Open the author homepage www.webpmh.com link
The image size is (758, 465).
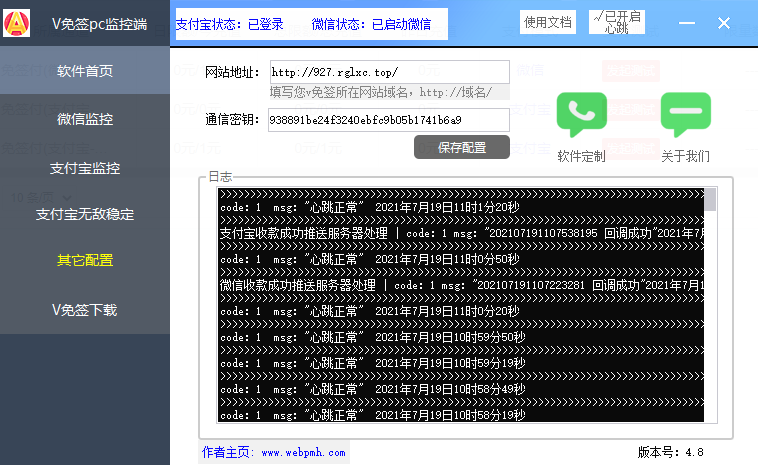[x=304, y=452]
